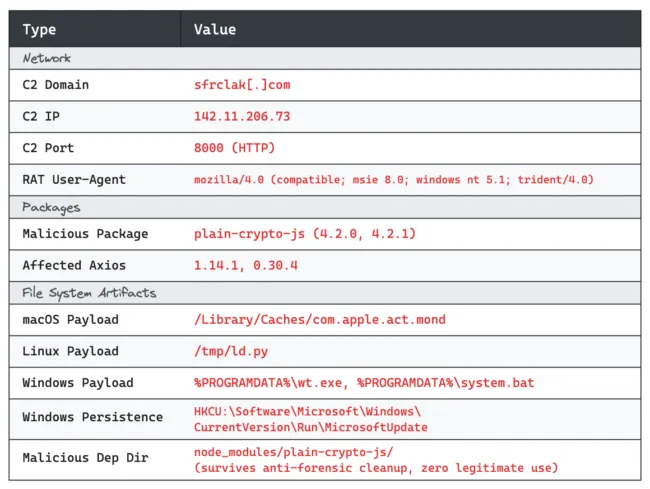Select the mozilla/4.0 user-agent string
This screenshot has height=489, width=650.
[x=394, y=179]
